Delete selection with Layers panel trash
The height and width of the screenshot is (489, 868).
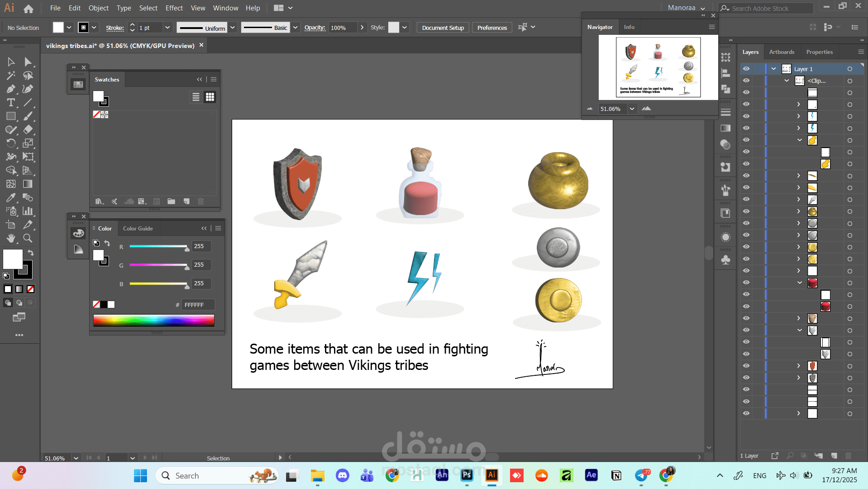point(849,455)
